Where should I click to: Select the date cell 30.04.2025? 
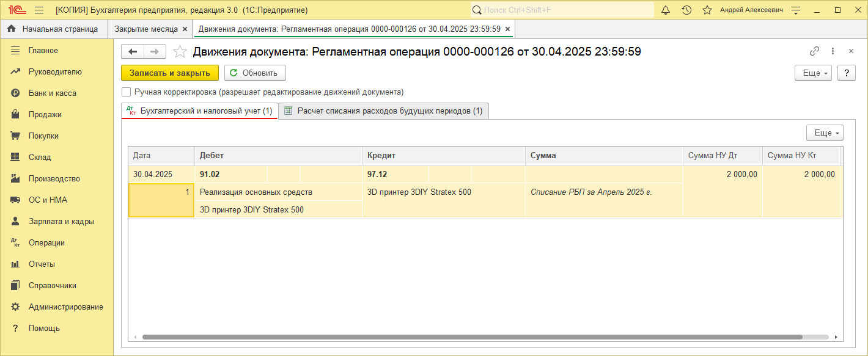[x=161, y=174]
